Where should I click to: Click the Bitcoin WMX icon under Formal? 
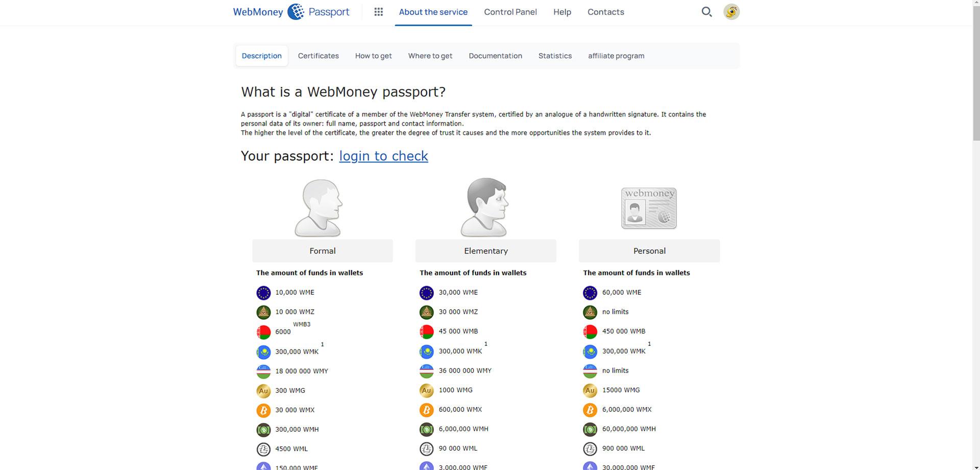263,410
